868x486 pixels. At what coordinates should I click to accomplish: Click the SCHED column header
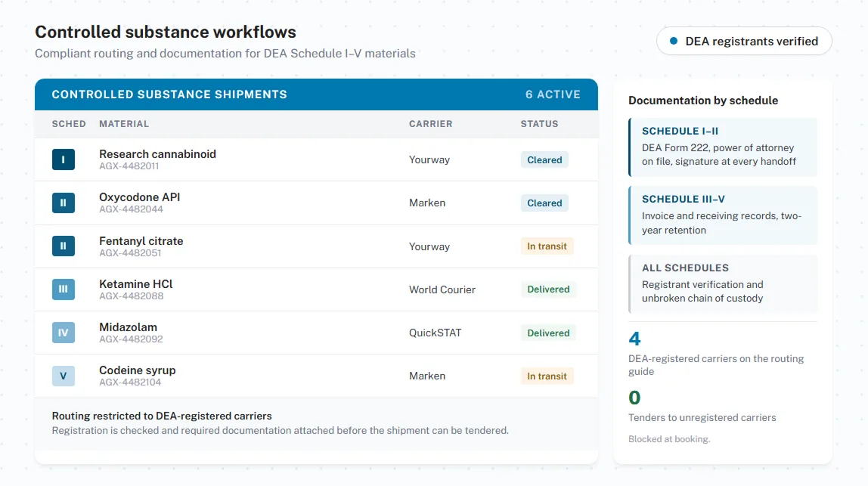point(69,124)
